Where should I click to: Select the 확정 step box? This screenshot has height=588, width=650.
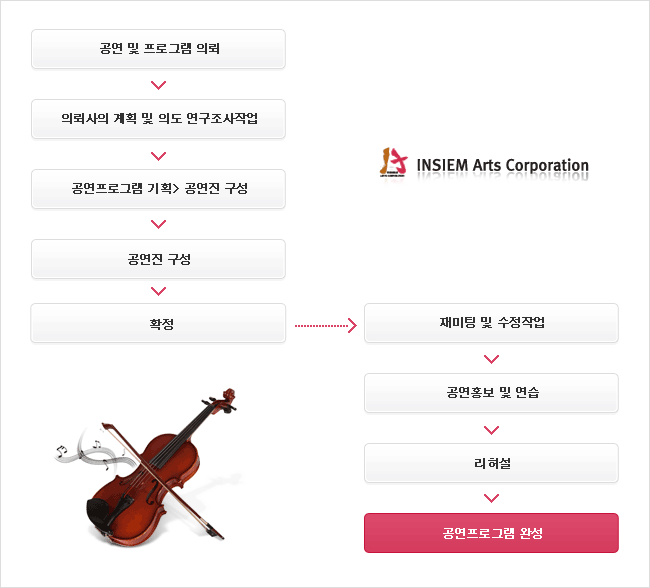coord(158,323)
